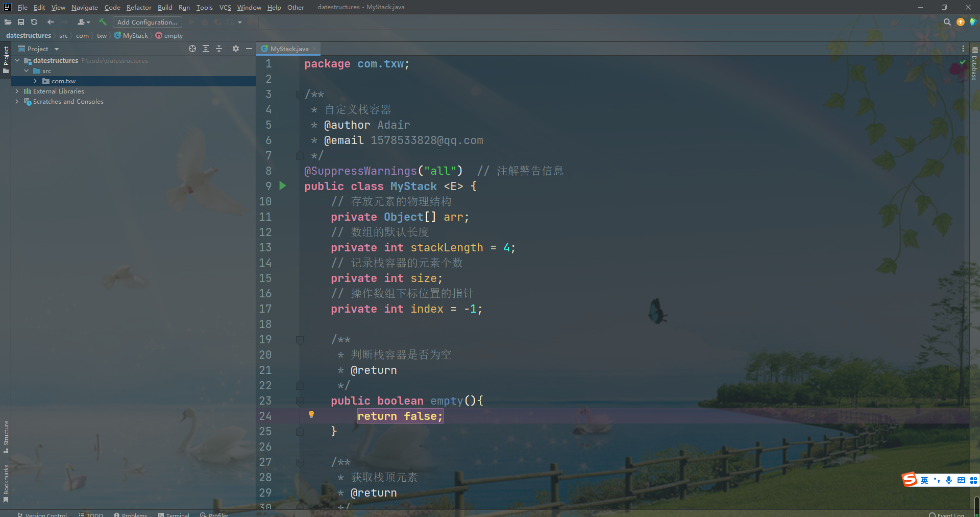Click the Search Everywhere magnifier icon
Image resolution: width=980 pixels, height=517 pixels.
point(947,22)
